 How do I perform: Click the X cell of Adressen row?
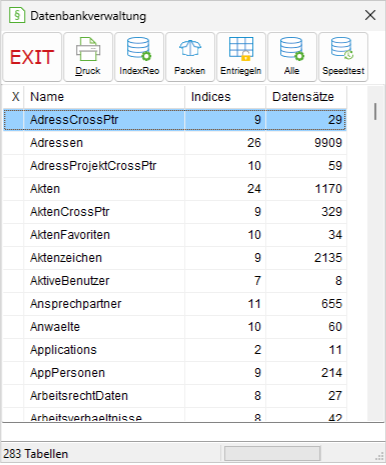[x=14, y=143]
